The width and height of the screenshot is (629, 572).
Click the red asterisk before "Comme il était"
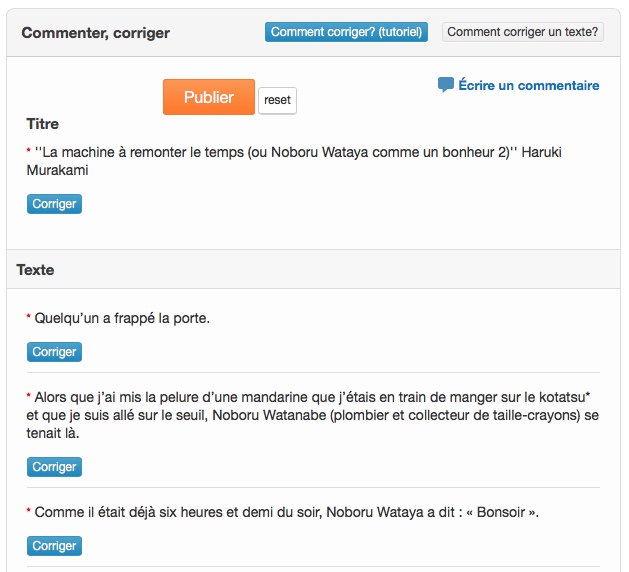pyautogui.click(x=29, y=512)
